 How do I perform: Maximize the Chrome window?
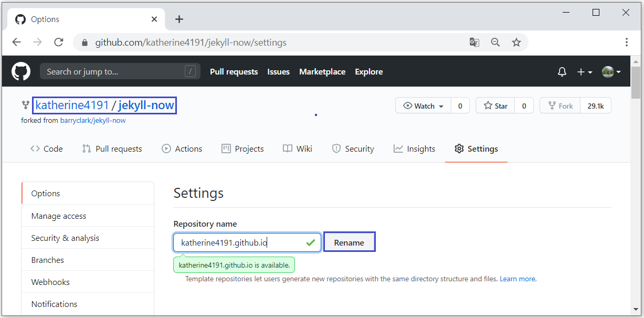[x=596, y=13]
